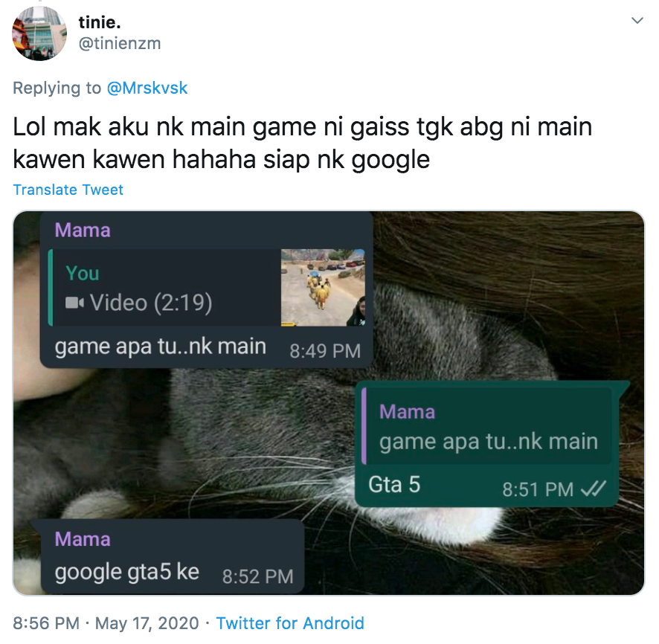659x644 pixels.
Task: Click the 8:49 PM message timestamp
Action: (x=325, y=351)
